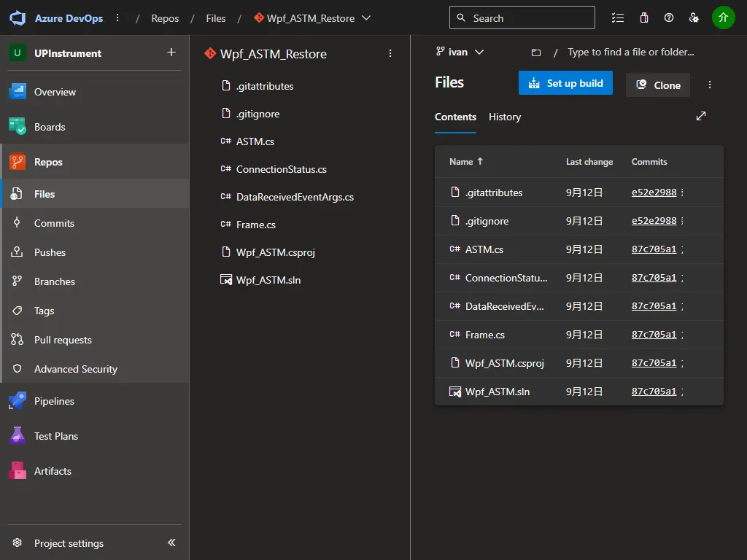747x560 pixels.
Task: Click the Pipelines rocket icon
Action: click(x=18, y=401)
